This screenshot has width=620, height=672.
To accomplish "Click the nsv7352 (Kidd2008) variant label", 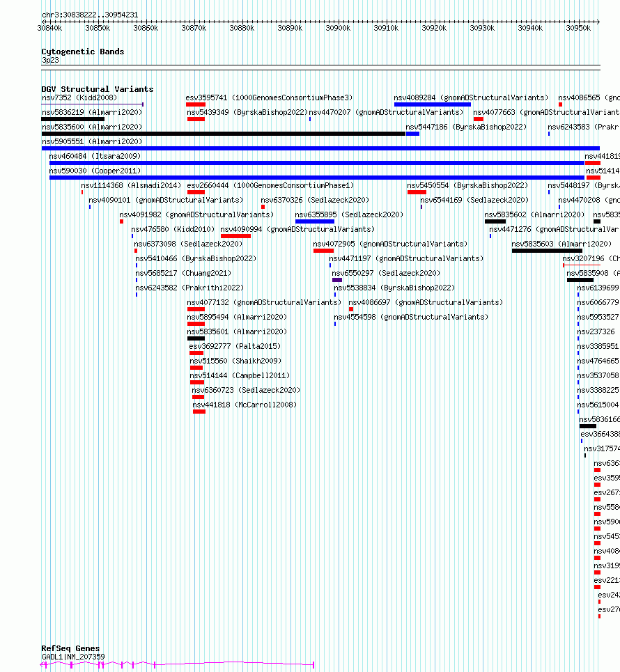I will tap(79, 97).
